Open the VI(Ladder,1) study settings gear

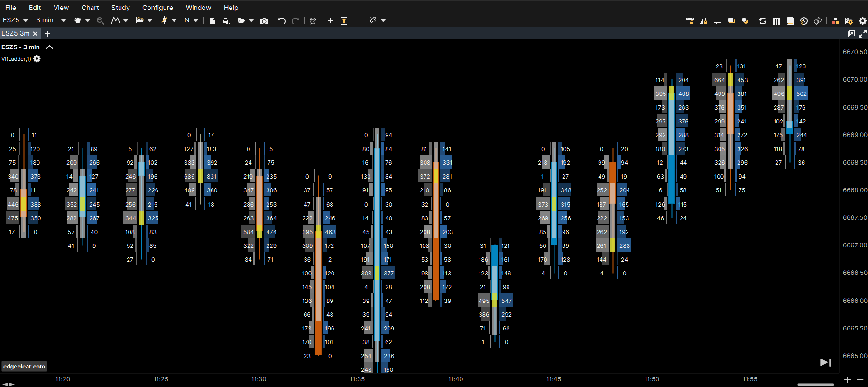point(37,59)
